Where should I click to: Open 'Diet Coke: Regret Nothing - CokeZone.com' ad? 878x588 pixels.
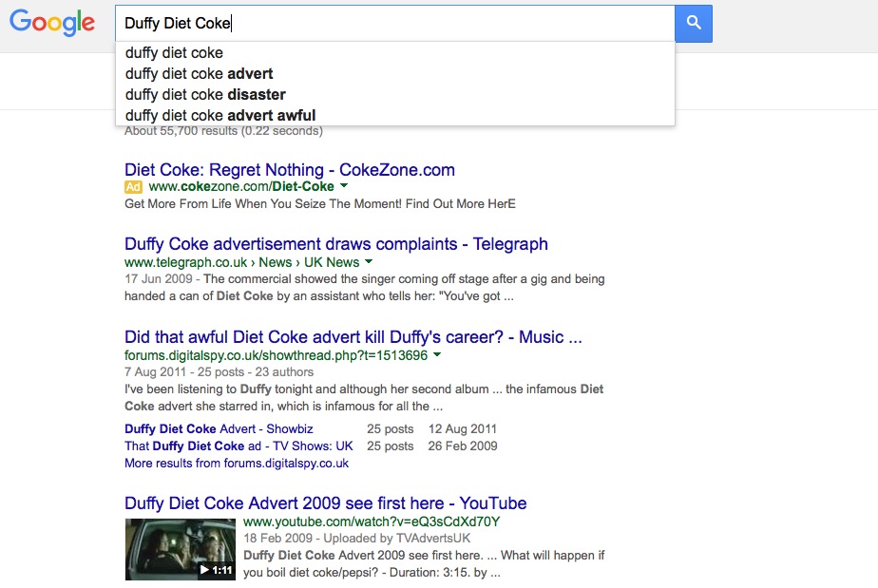[x=290, y=170]
